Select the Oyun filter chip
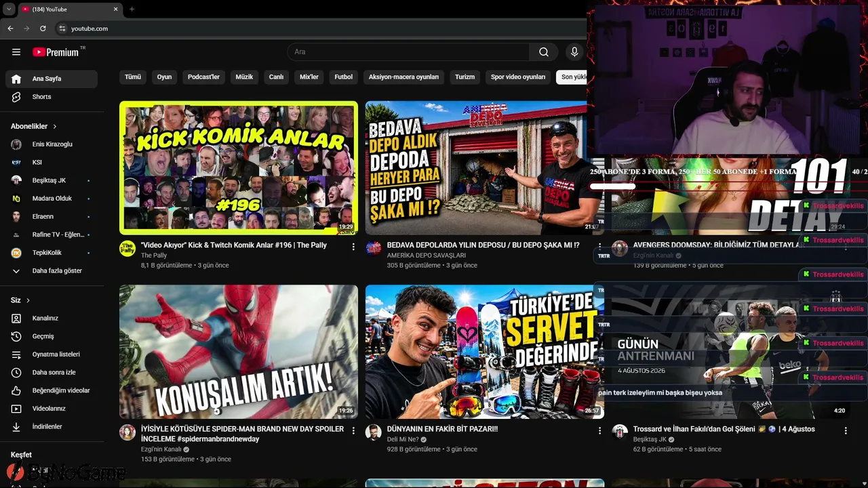868x488 pixels. (x=164, y=77)
